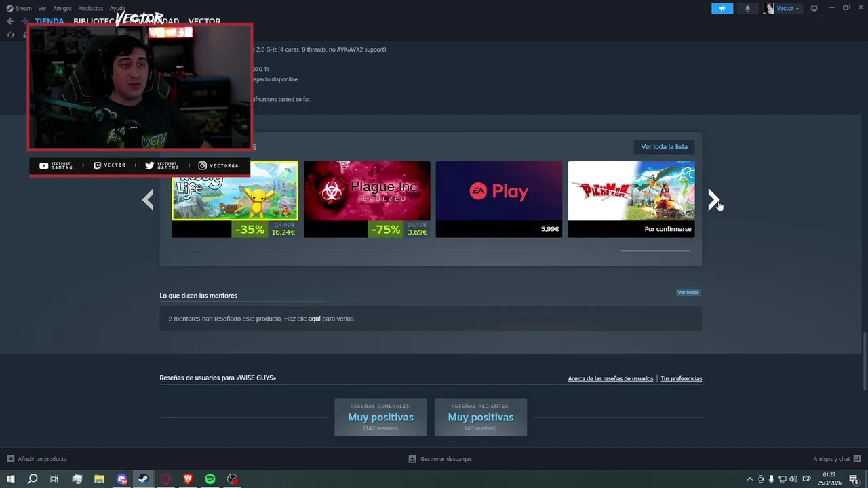The width and height of the screenshot is (868, 488).
Task: Open the Wobbly Life game card
Action: pos(235,199)
